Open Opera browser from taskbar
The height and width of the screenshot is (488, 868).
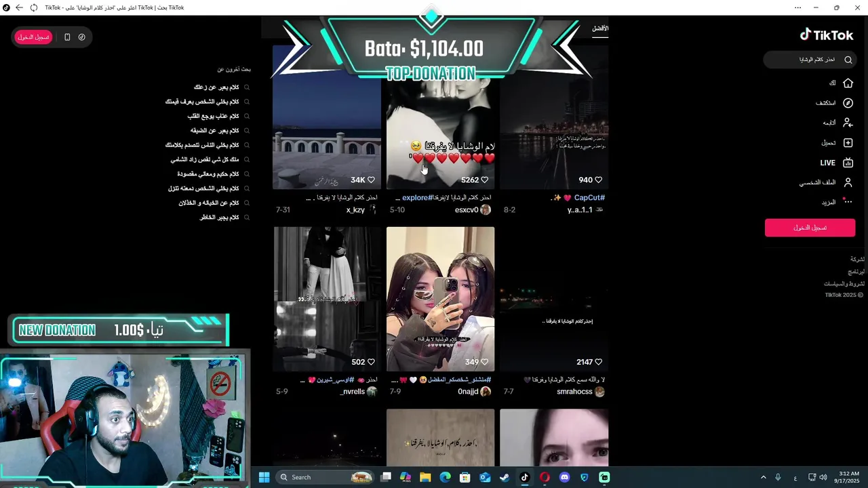(x=545, y=477)
